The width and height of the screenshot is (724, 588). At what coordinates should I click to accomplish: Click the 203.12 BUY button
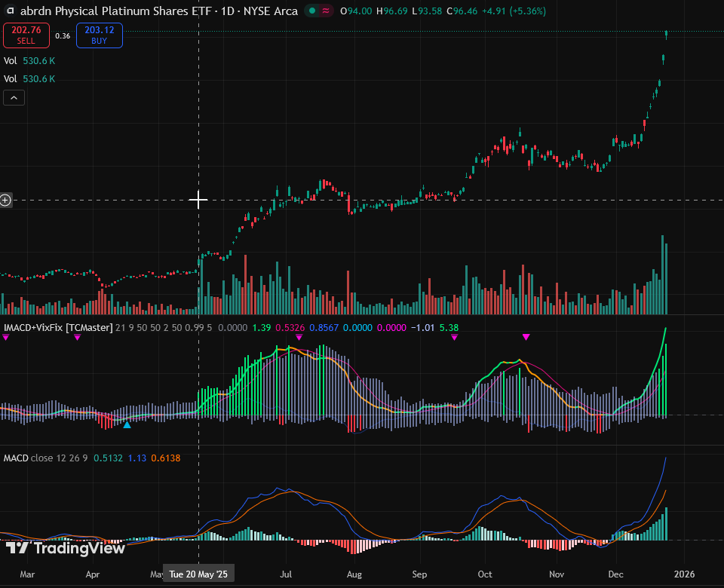[100, 35]
